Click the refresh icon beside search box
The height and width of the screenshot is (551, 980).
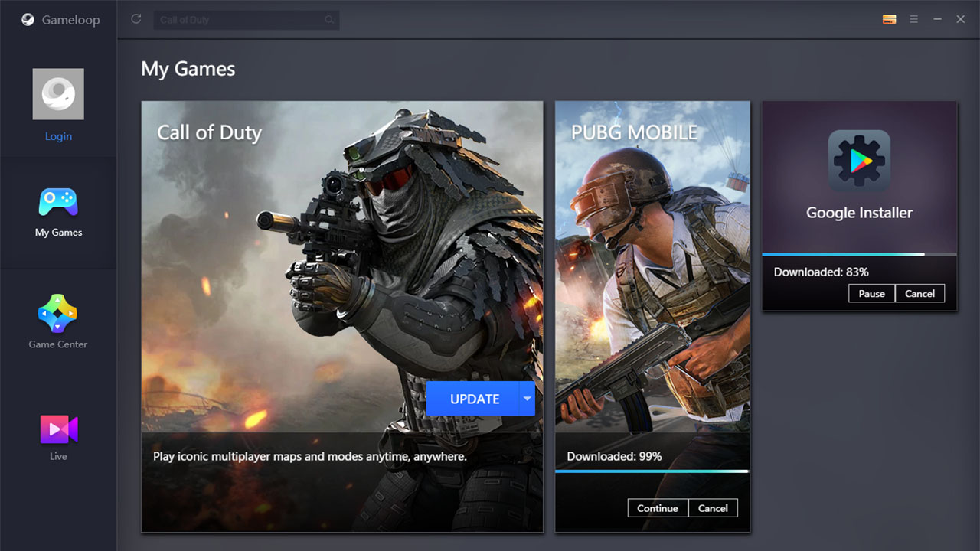tap(136, 19)
